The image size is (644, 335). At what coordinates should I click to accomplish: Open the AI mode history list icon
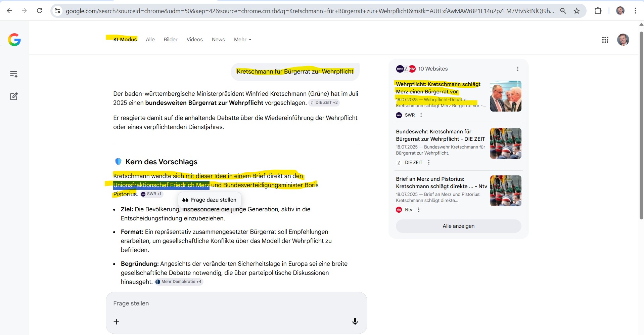click(x=14, y=74)
